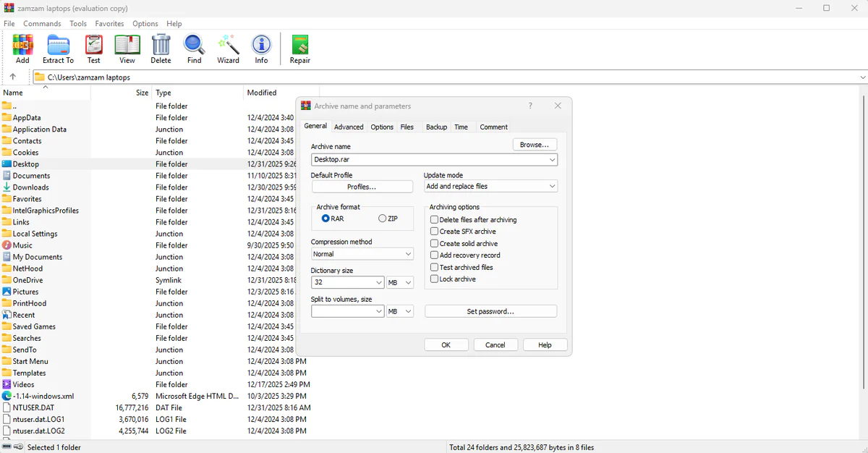Switch to the Advanced tab

point(349,127)
